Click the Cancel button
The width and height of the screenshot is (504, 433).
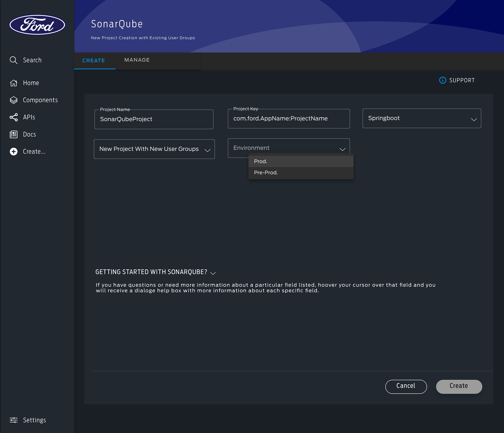(x=406, y=387)
